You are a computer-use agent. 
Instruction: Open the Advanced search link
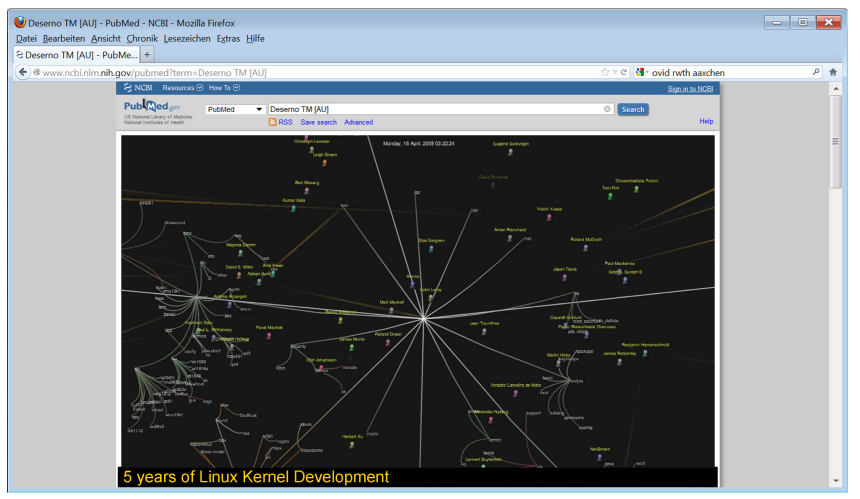tap(358, 122)
